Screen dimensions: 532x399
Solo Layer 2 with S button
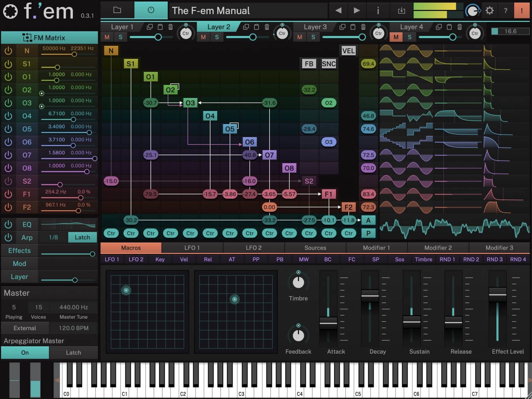pyautogui.click(x=217, y=37)
